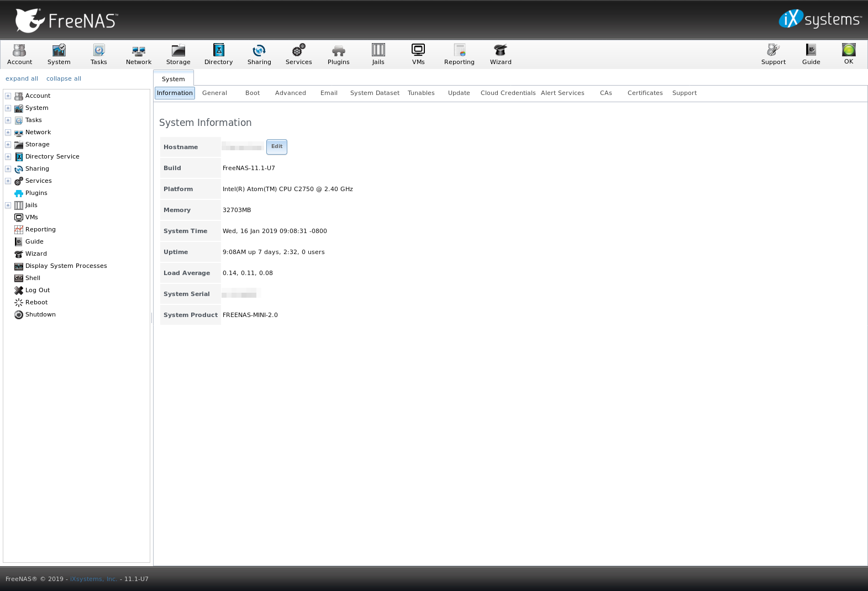Click expand all link
This screenshot has height=591, width=868.
pyautogui.click(x=22, y=78)
